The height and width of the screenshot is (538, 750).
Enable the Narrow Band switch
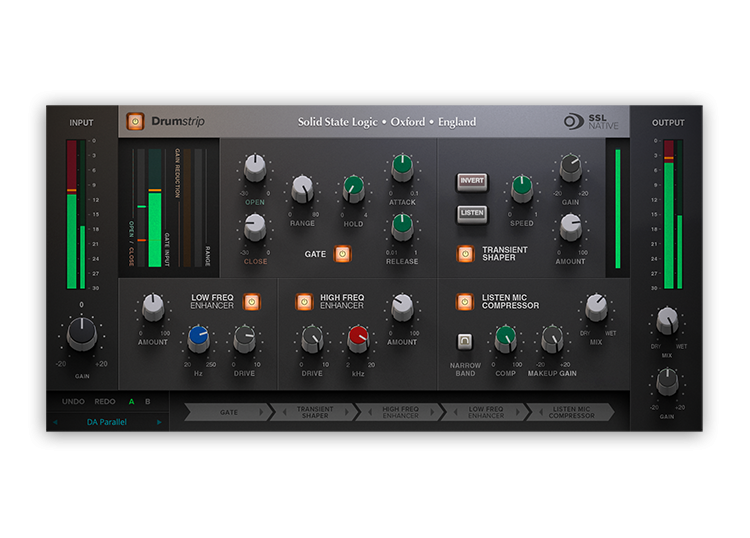(464, 341)
